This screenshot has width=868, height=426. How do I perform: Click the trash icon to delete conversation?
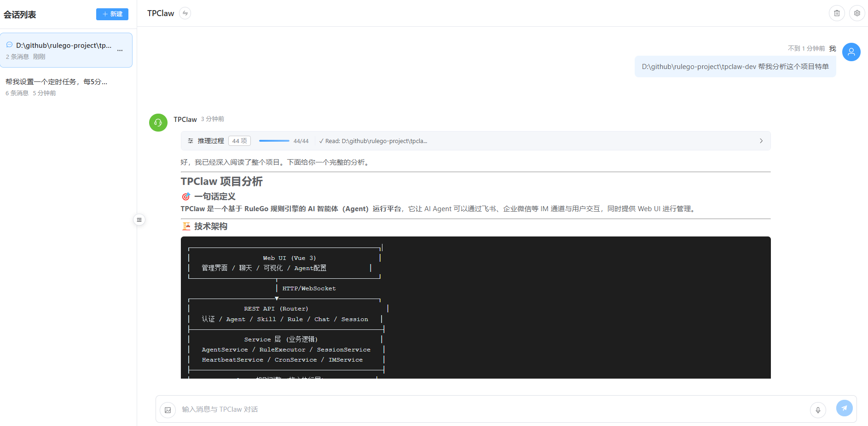[x=837, y=13]
